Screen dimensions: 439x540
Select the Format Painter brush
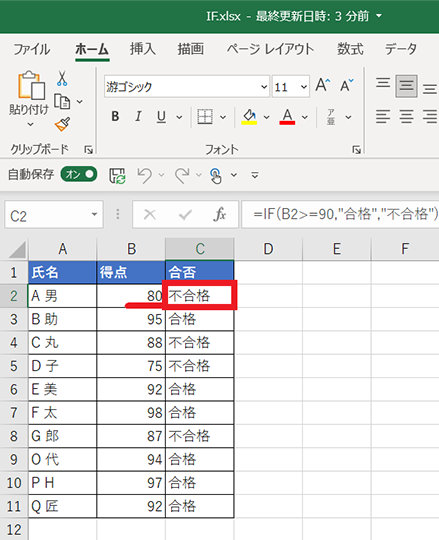tap(62, 124)
